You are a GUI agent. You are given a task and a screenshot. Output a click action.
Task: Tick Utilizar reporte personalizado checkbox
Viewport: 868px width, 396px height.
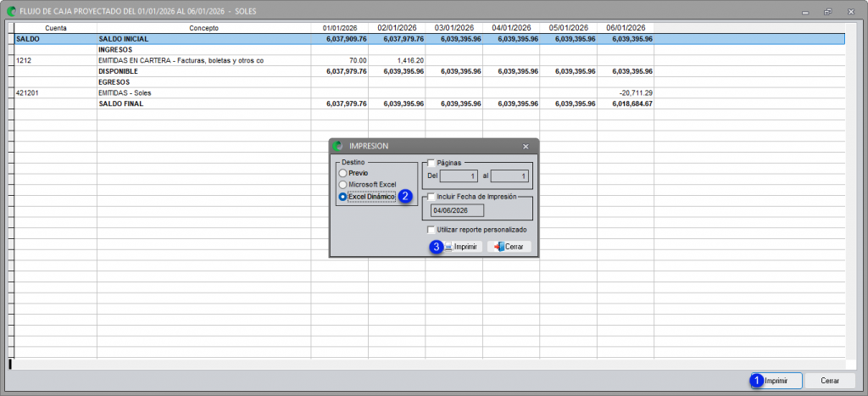(x=431, y=229)
